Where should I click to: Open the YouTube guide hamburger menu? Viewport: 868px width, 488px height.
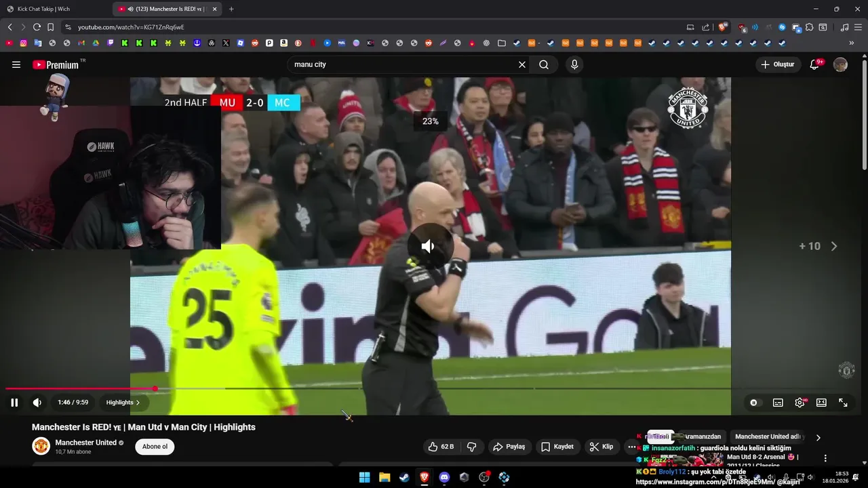coord(16,64)
